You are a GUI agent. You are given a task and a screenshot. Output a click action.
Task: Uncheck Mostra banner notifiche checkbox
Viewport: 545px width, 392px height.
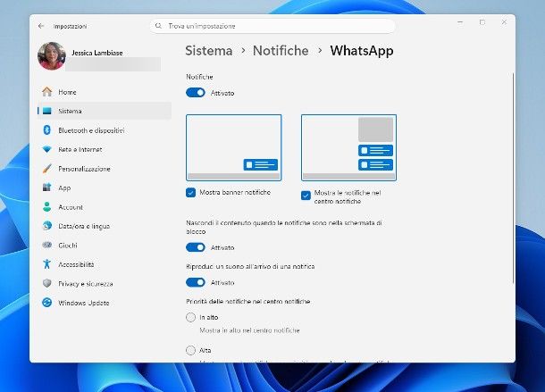pos(190,193)
